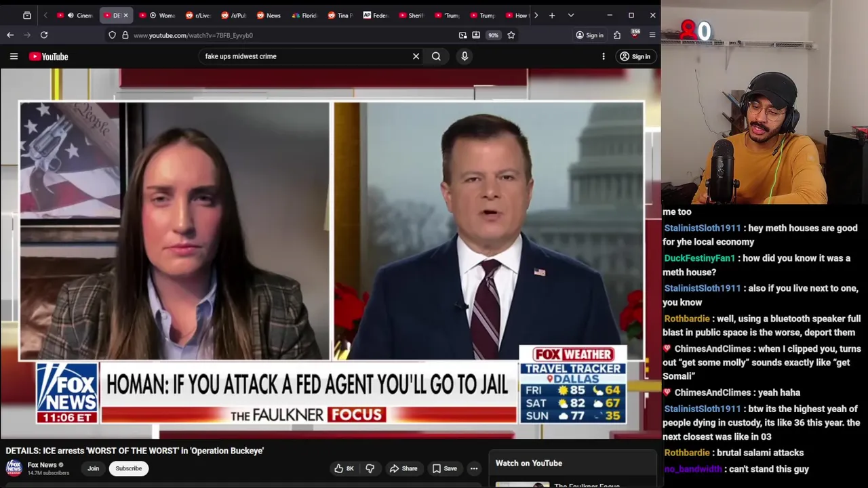Open tracking protection shield icon
The image size is (868, 488).
[x=112, y=35]
